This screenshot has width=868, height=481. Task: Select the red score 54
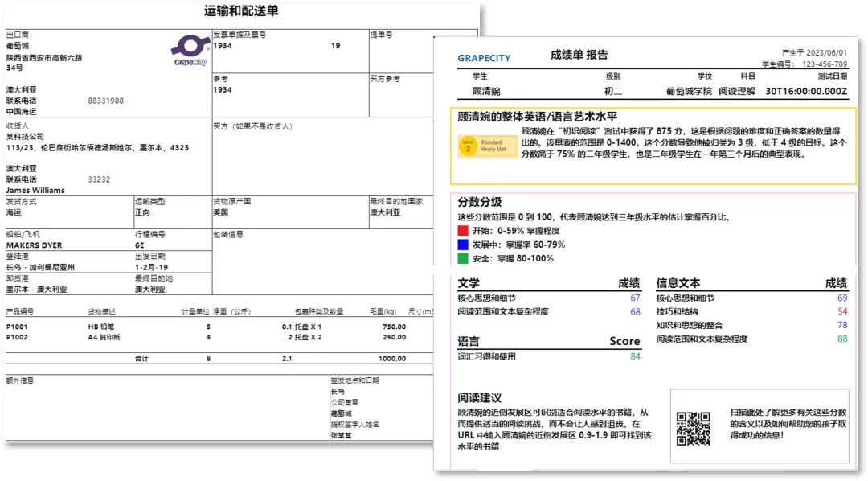[x=842, y=311]
